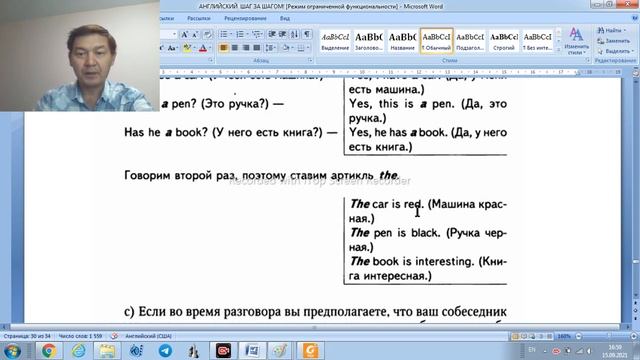Click the Increase Indent icon

click(x=282, y=34)
